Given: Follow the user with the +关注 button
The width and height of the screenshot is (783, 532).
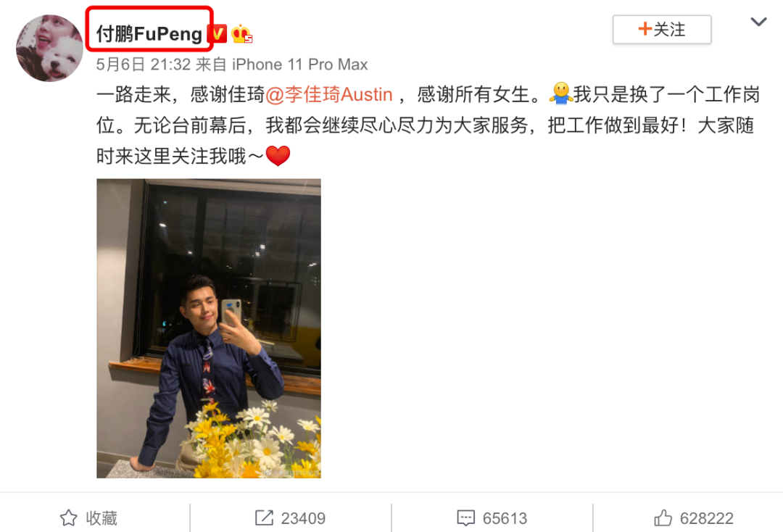Looking at the screenshot, I should [x=662, y=30].
